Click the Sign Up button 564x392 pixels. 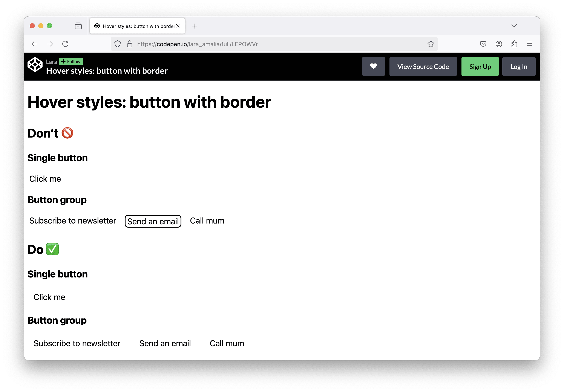[x=480, y=66]
